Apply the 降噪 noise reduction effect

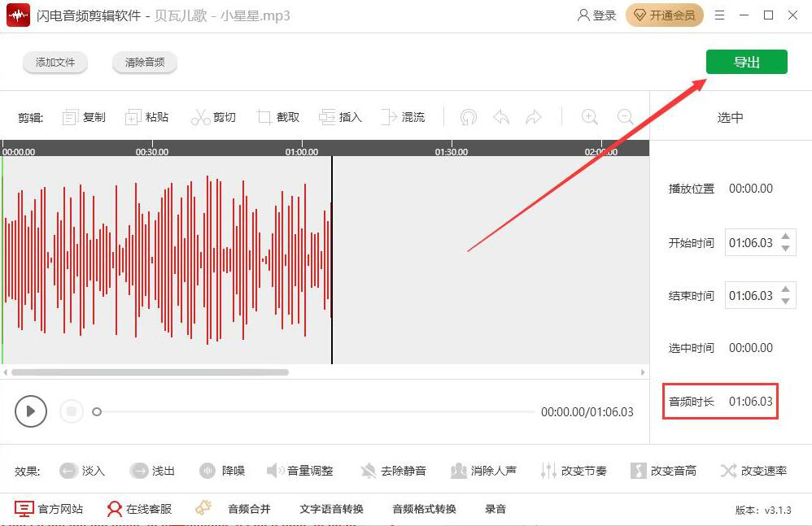[222, 471]
